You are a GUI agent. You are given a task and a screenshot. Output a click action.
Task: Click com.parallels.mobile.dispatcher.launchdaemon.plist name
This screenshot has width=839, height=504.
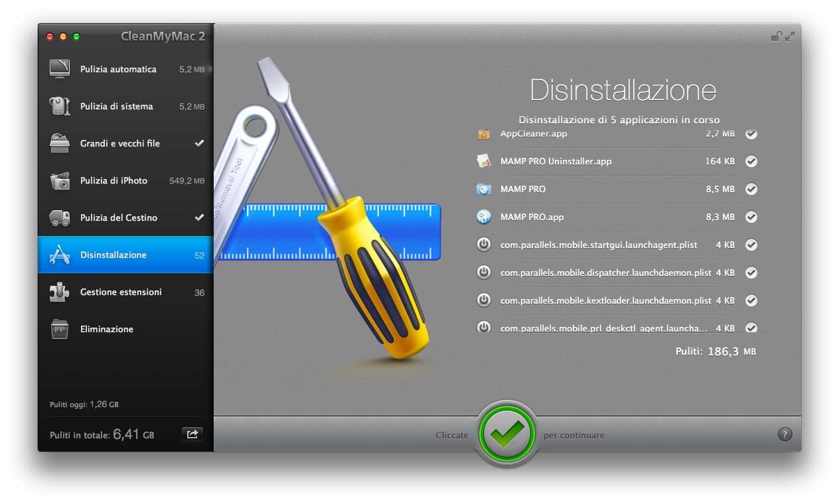606,273
